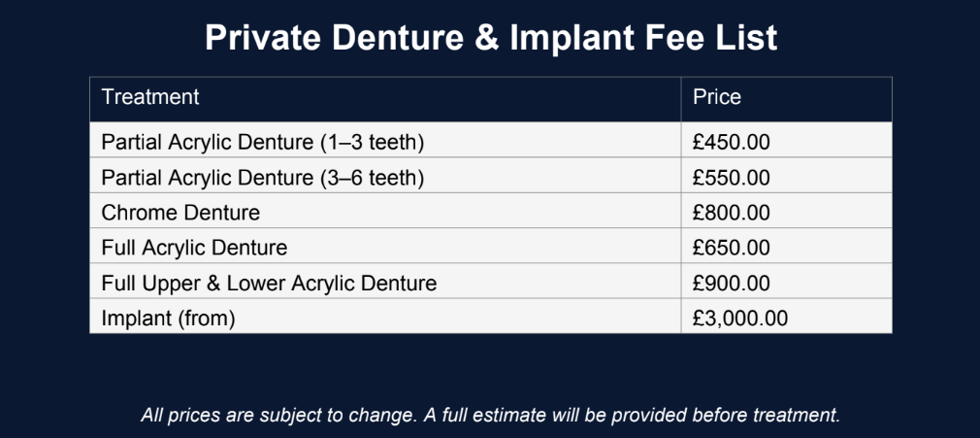
Task: Click the word 'Implant' in the page heading
Action: click(x=555, y=38)
